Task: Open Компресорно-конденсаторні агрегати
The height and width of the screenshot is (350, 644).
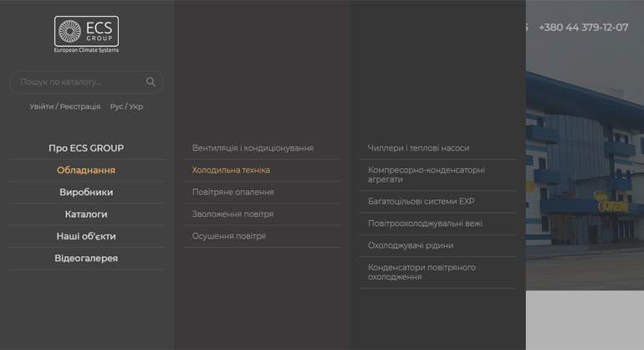Action: [x=427, y=175]
